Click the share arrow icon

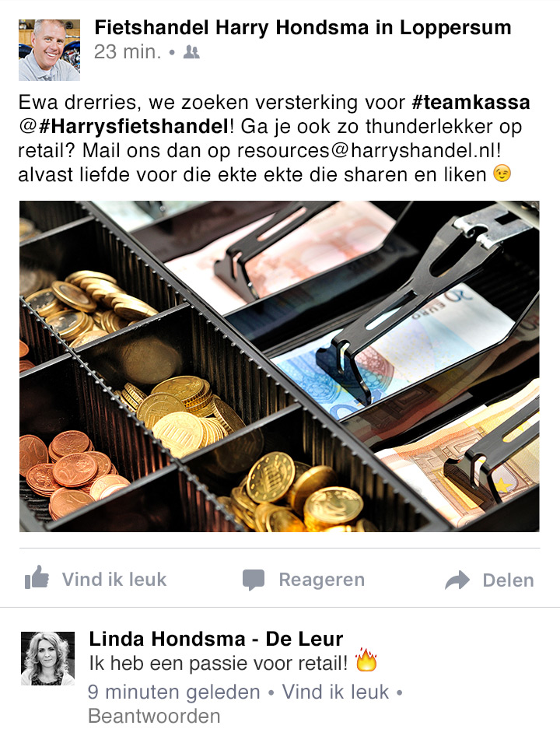(x=457, y=580)
